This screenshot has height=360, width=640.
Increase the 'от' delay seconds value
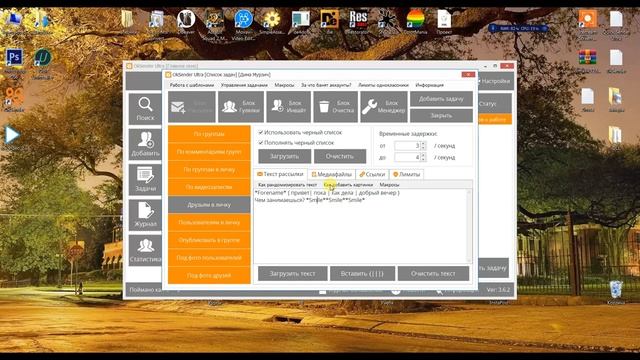(x=423, y=144)
